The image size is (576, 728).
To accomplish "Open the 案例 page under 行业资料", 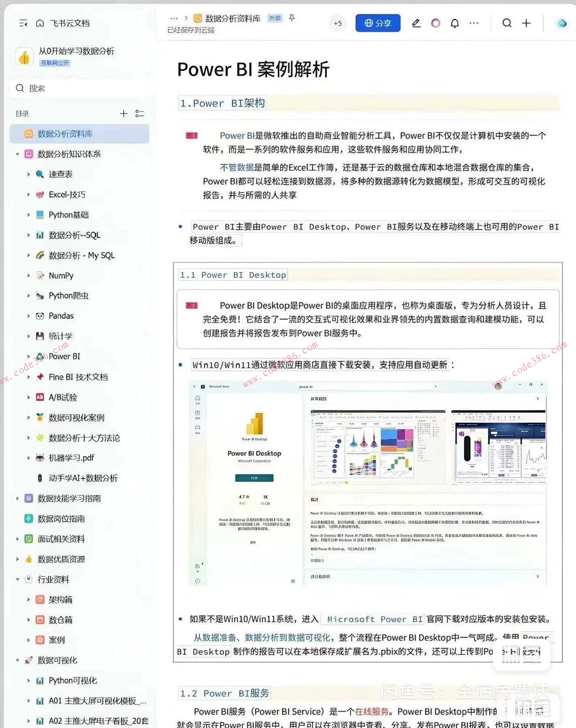I will (x=57, y=640).
